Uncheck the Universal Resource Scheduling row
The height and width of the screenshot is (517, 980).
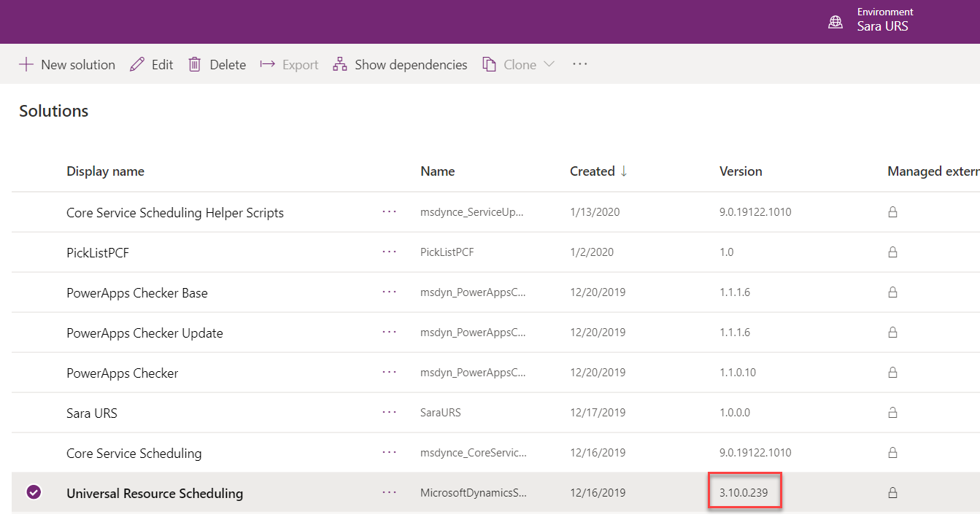tap(34, 492)
